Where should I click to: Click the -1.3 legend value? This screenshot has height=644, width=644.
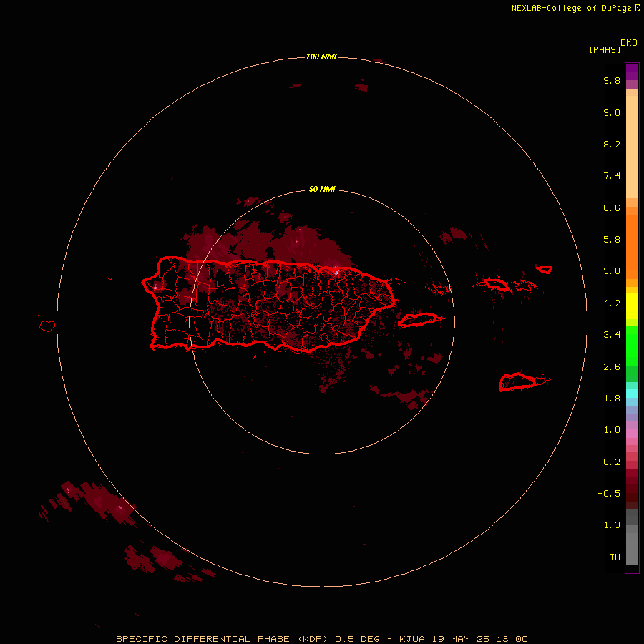tap(609, 525)
